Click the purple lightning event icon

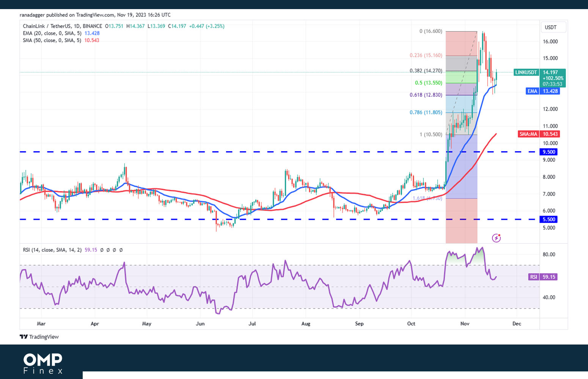[x=496, y=238]
